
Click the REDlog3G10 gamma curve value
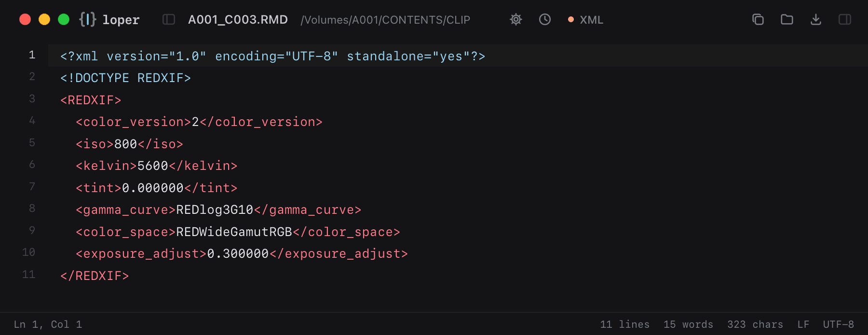(x=215, y=210)
